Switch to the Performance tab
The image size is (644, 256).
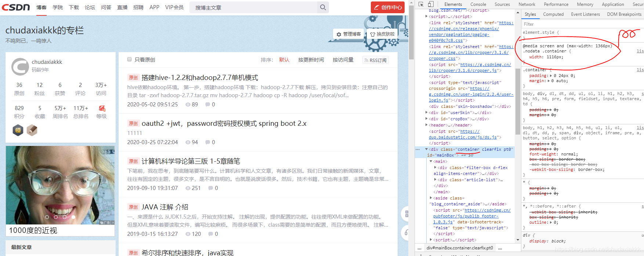tap(556, 4)
